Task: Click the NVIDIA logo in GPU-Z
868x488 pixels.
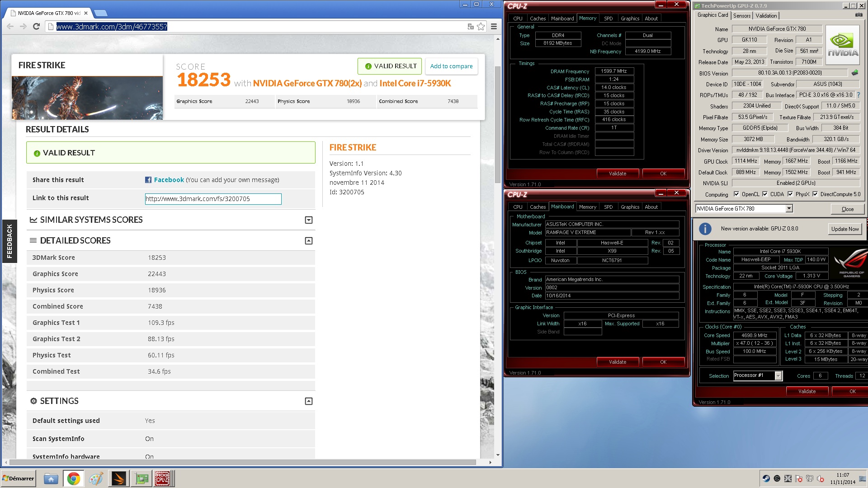Action: (843, 45)
